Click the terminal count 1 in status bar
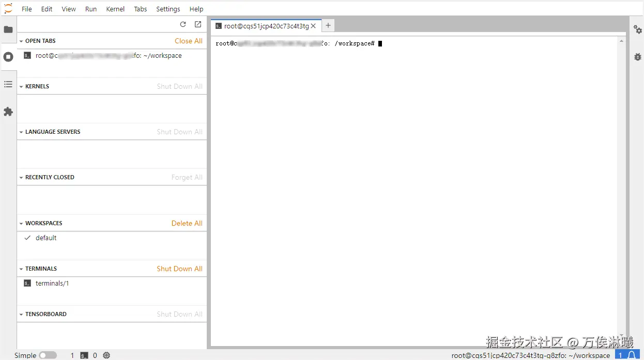The height and width of the screenshot is (360, 644). tap(72, 355)
